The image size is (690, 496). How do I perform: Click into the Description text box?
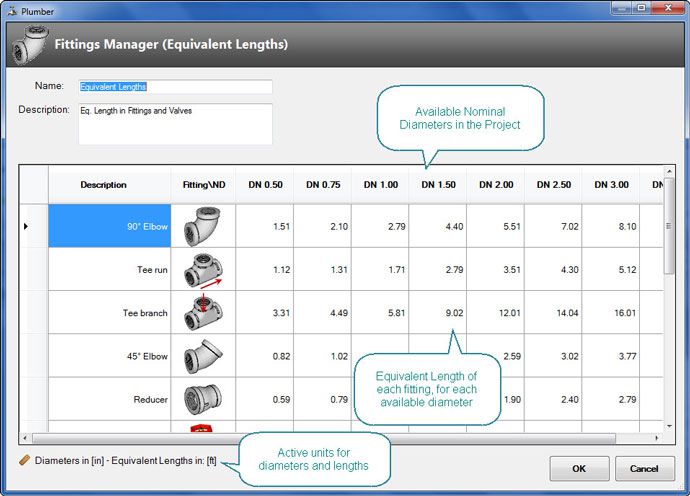175,123
